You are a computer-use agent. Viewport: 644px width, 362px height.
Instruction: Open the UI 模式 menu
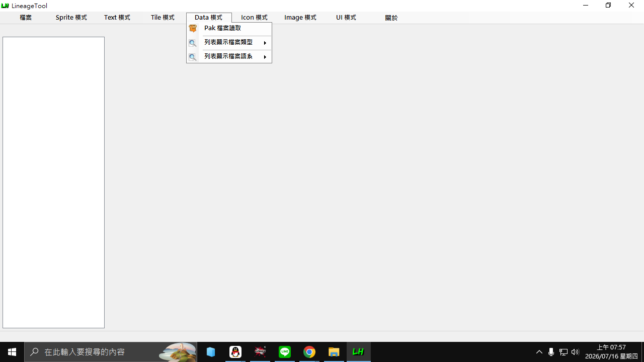346,18
